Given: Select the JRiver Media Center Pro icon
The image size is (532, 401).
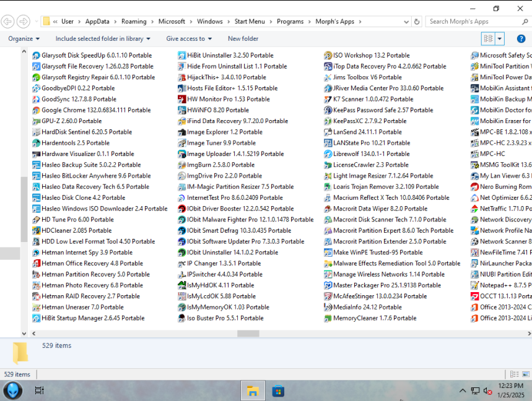Looking at the screenshot, I should [x=328, y=88].
